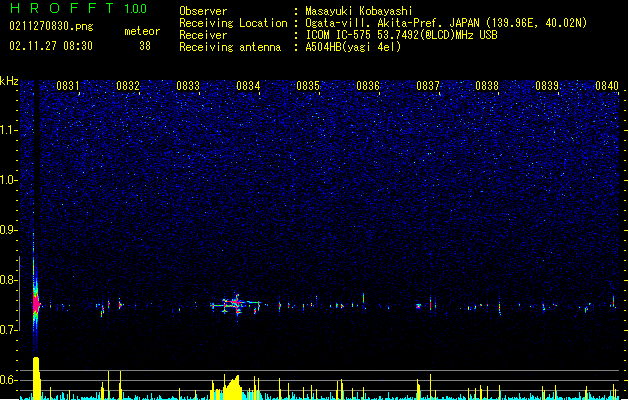This screenshot has width=629, height=400.
Task: Click the tall yellow power bar at 0830
Action: coord(36,378)
